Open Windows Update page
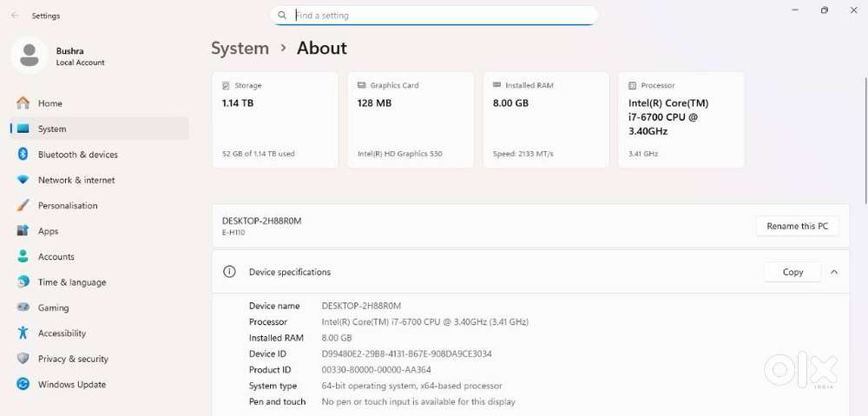This screenshot has height=416, width=868. coord(71,385)
